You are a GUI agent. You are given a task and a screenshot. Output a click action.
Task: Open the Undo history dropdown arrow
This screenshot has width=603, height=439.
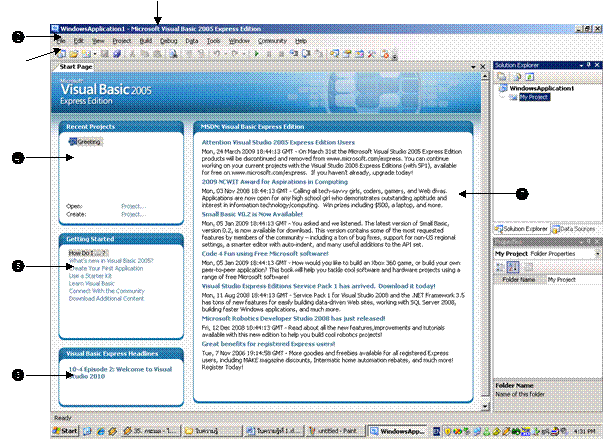coord(225,54)
